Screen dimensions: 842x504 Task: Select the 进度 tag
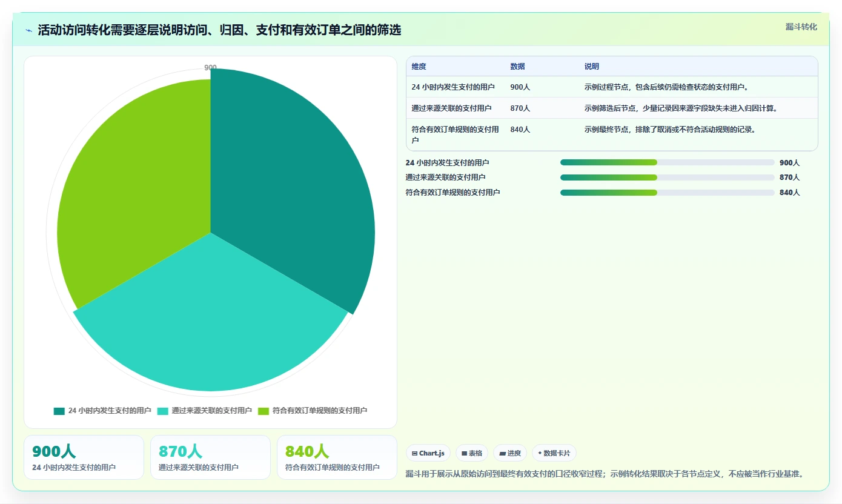click(x=510, y=453)
